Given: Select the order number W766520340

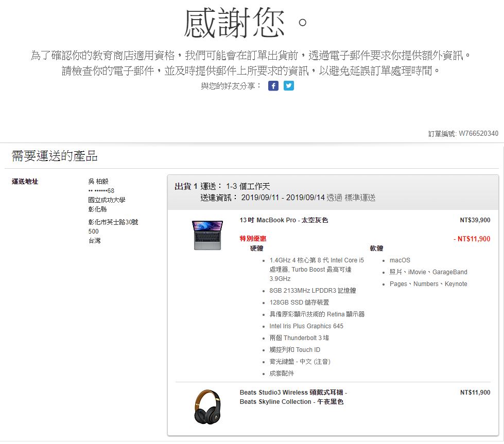Looking at the screenshot, I should pyautogui.click(x=478, y=133).
